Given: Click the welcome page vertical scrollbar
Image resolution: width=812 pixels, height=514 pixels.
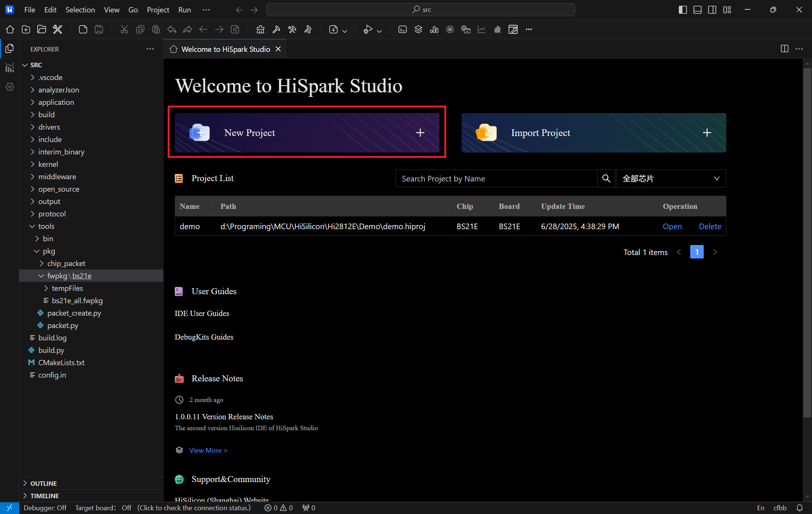Looking at the screenshot, I should [x=807, y=240].
